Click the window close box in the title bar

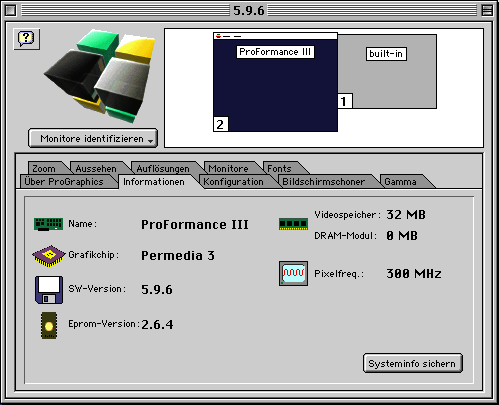click(11, 10)
